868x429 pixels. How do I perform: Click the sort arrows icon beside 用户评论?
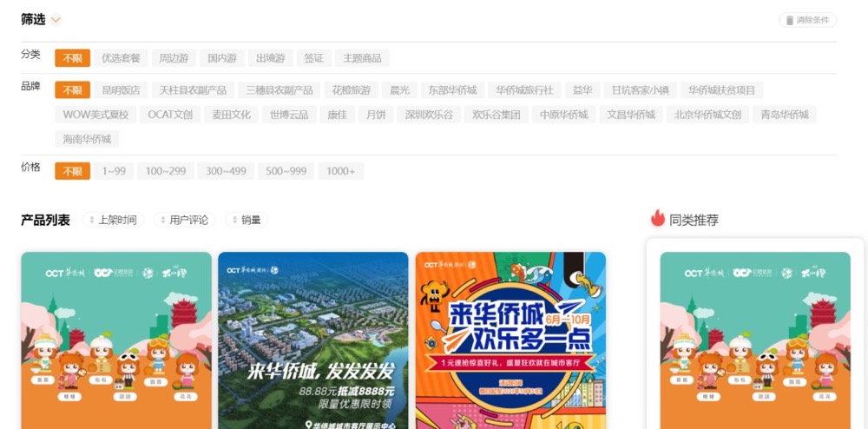(163, 220)
